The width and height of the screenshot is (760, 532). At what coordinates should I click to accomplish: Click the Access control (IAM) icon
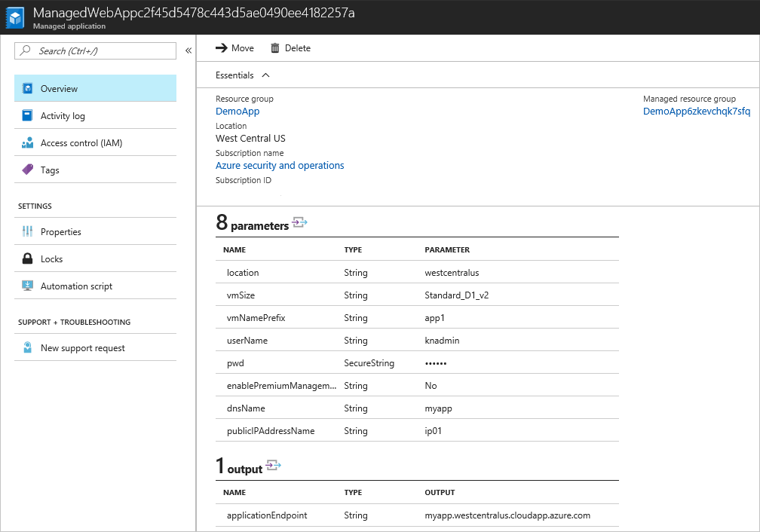28,143
